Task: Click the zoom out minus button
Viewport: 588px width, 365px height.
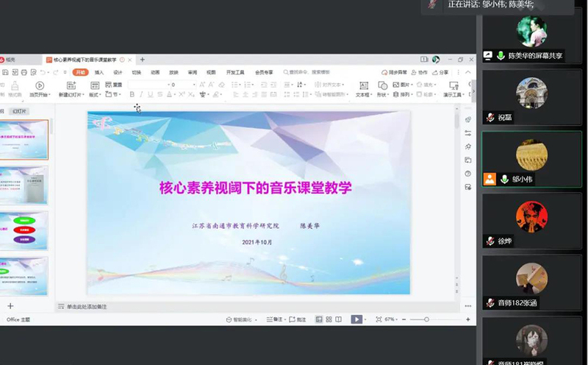Action: coord(404,319)
